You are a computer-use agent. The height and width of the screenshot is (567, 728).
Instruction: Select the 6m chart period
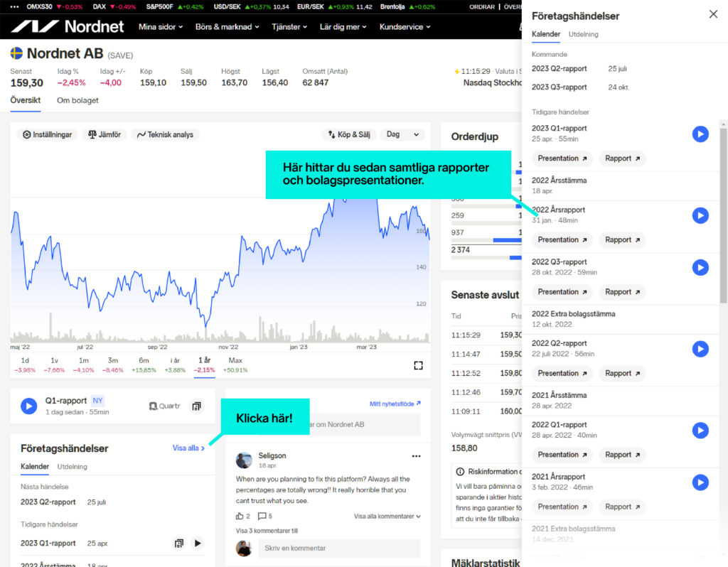pyautogui.click(x=144, y=365)
